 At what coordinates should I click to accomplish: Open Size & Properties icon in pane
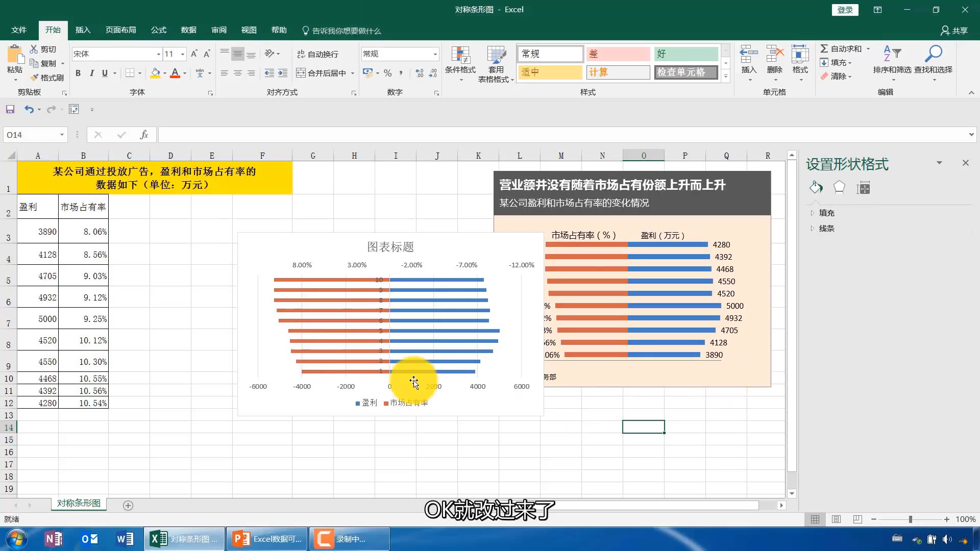[863, 188]
